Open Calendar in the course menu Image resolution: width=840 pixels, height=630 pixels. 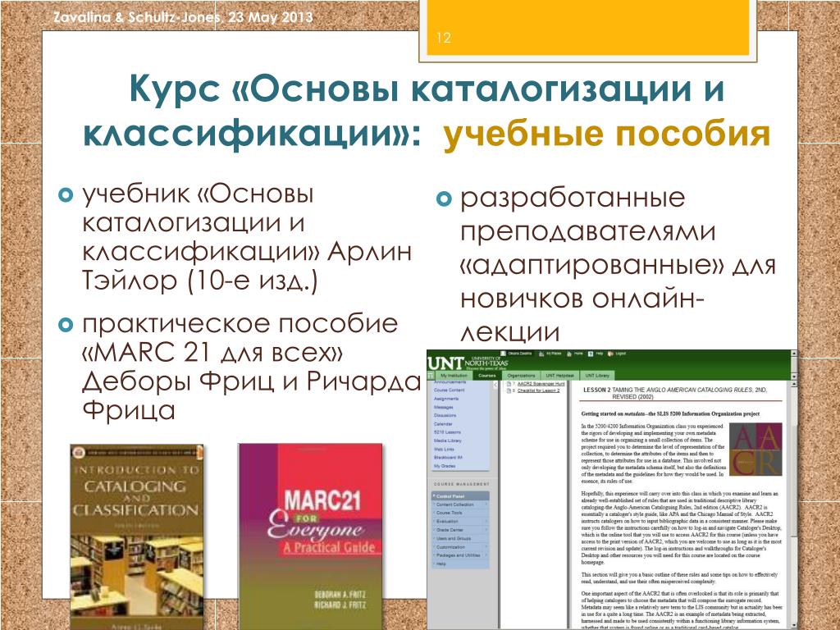(443, 424)
